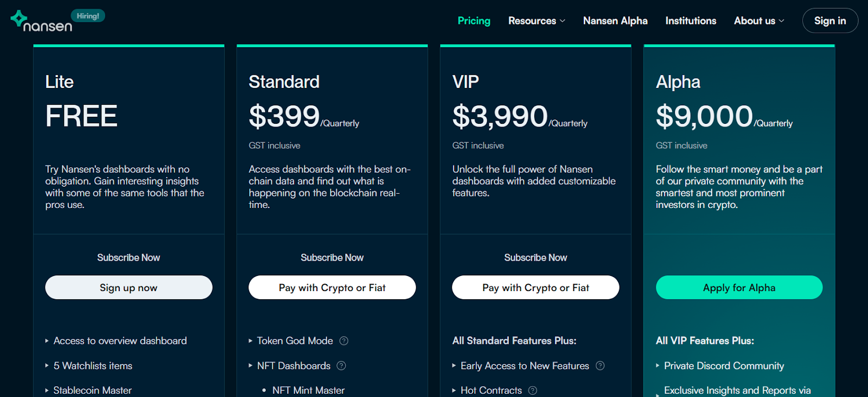Click Apply for Alpha button
868x397 pixels.
coord(739,287)
